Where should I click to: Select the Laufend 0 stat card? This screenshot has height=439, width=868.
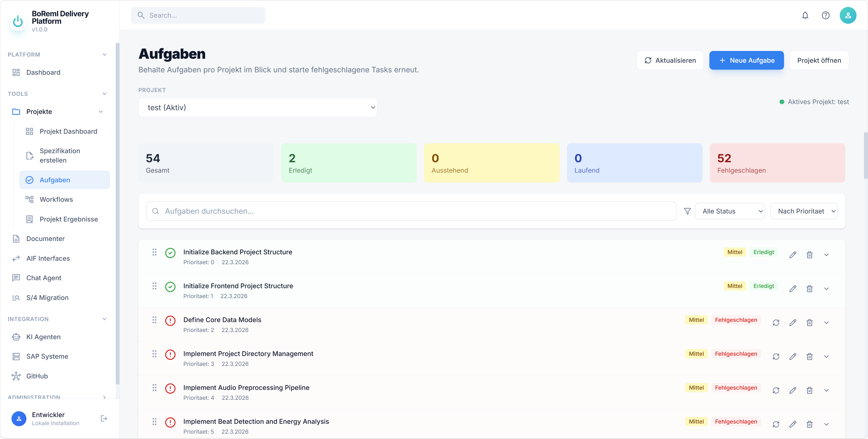[x=634, y=163]
